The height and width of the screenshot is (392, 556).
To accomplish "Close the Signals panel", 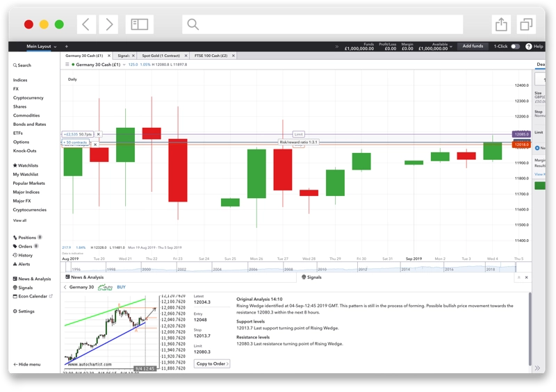I will coord(527,278).
